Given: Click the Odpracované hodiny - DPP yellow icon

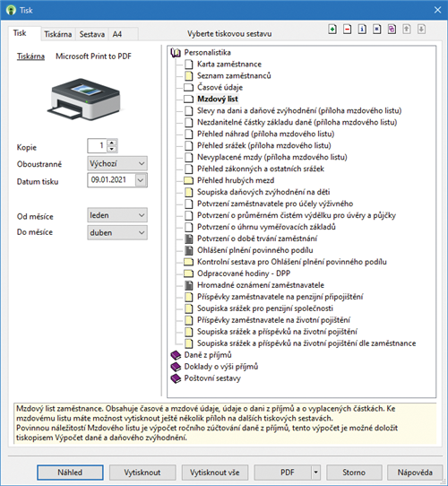Looking at the screenshot, I should 188,273.
